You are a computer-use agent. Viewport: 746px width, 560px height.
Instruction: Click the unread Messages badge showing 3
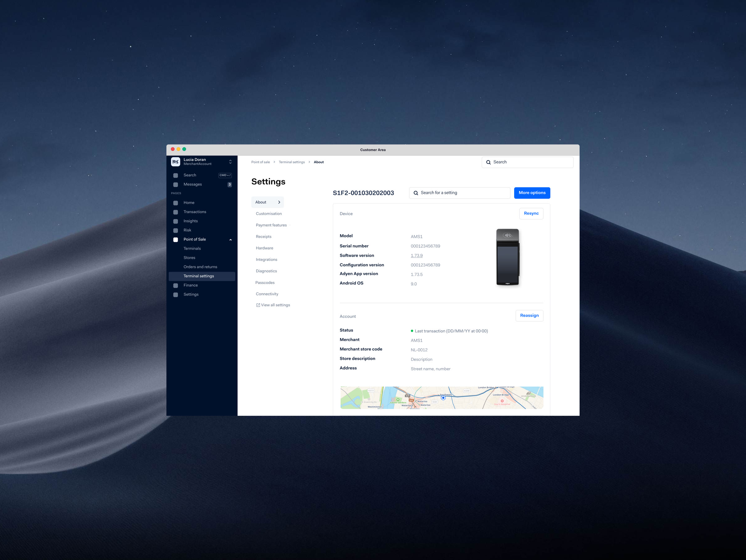[230, 184]
